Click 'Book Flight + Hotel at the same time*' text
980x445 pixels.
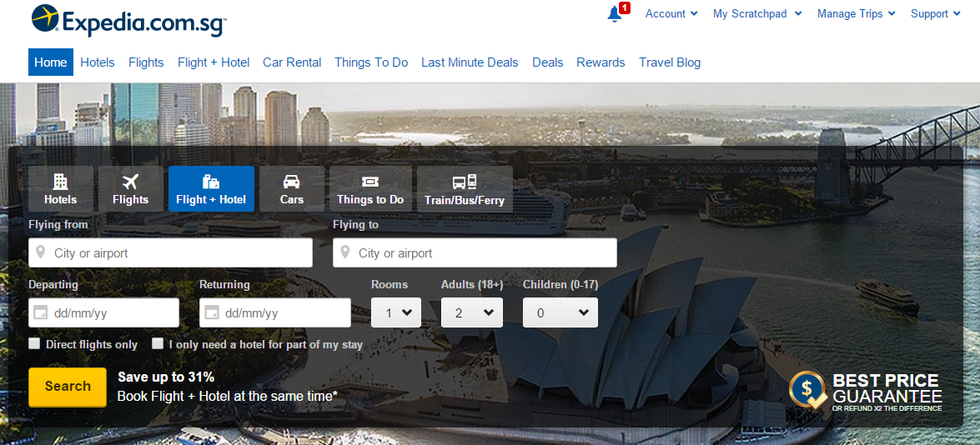[228, 396]
